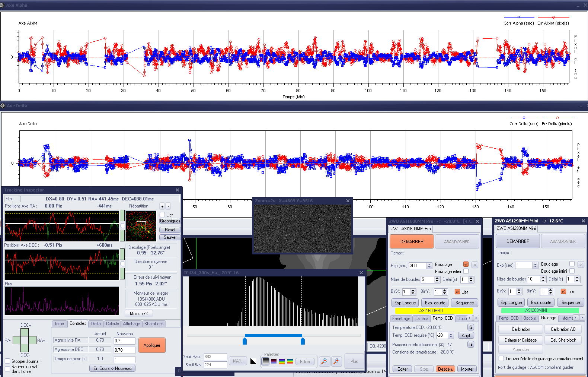Increase the ASI1600MM exposure seconds spinner

429,264
